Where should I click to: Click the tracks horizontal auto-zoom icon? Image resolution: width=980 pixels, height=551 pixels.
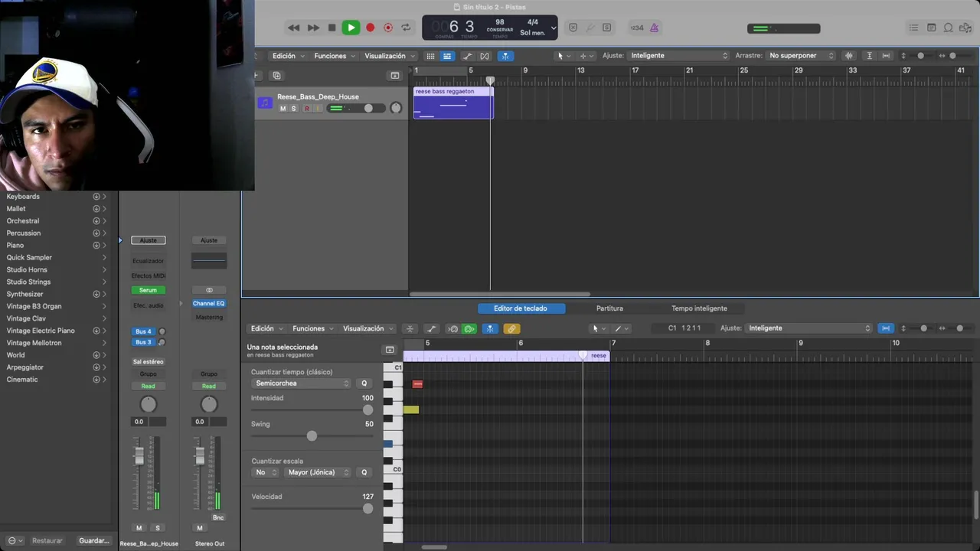click(886, 56)
